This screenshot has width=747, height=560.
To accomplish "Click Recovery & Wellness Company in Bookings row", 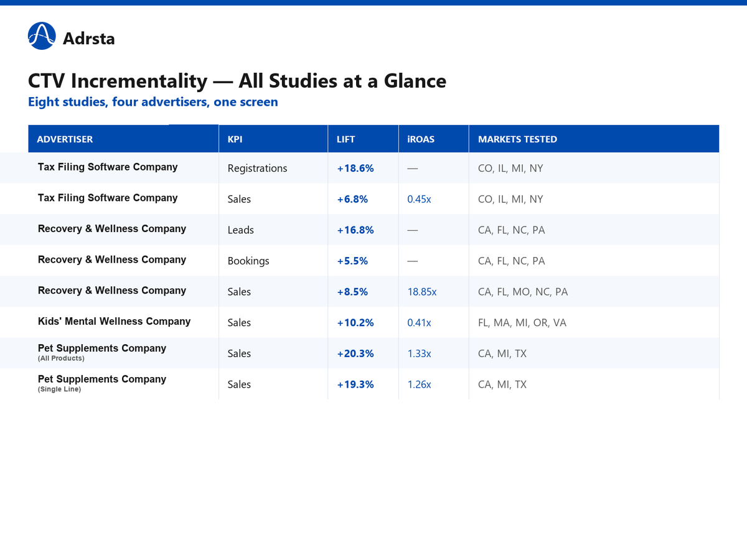I will [x=112, y=259].
